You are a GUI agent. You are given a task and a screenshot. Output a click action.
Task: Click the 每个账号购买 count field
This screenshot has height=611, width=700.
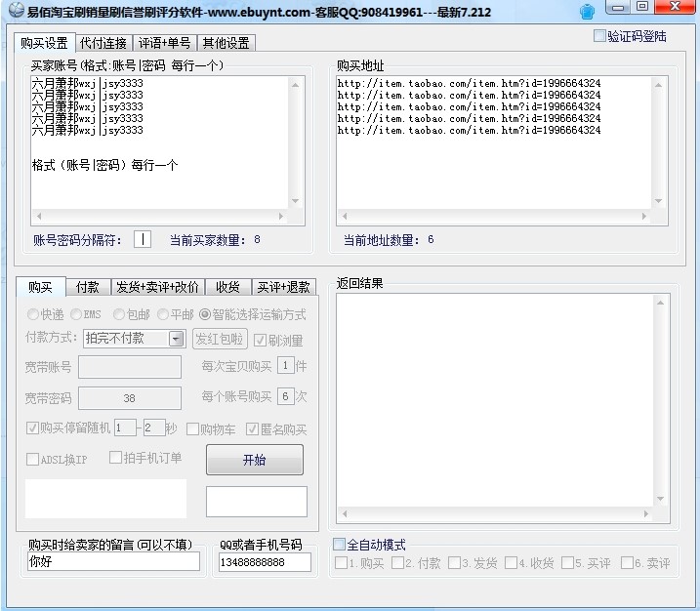286,396
